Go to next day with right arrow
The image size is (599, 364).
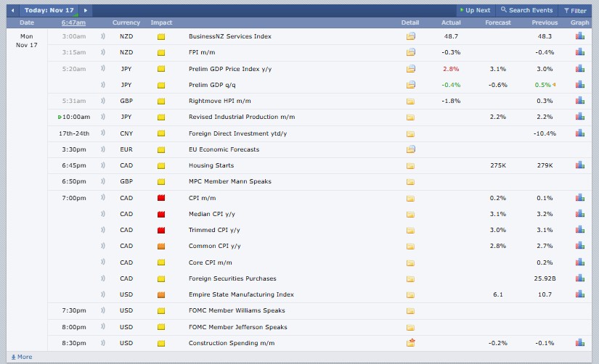point(86,11)
